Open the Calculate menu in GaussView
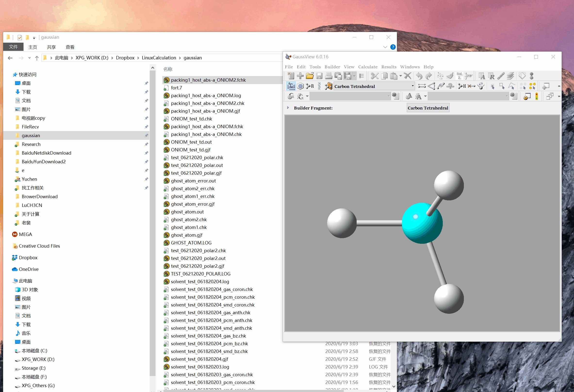This screenshot has height=392, width=574. 368,67
